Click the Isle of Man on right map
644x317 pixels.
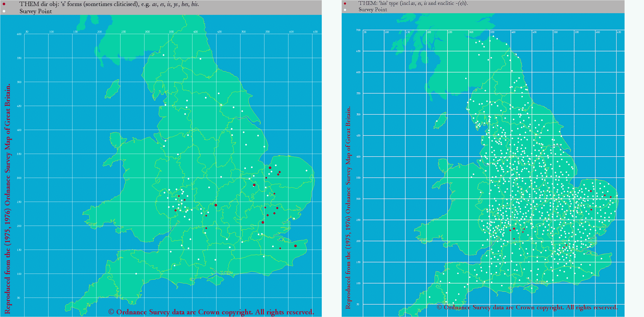click(440, 121)
